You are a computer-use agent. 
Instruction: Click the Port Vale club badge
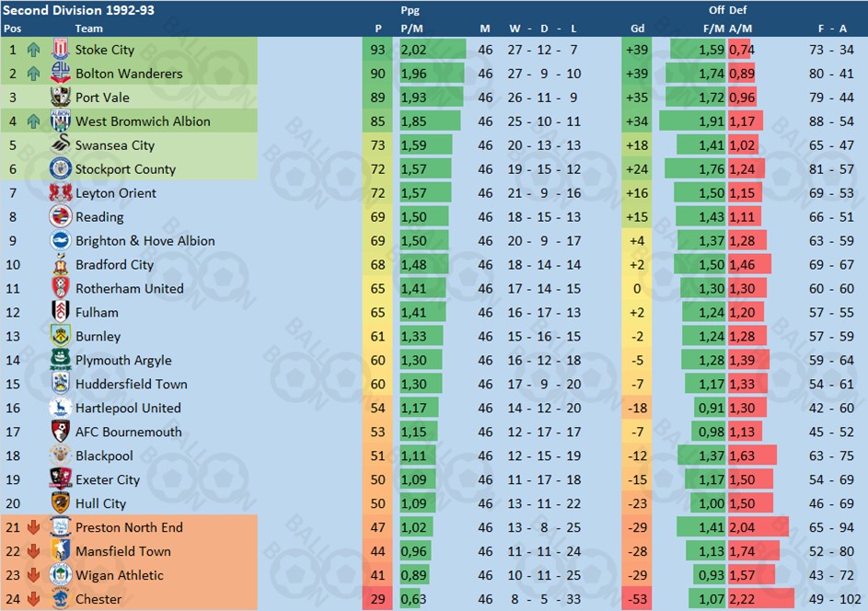pos(61,97)
